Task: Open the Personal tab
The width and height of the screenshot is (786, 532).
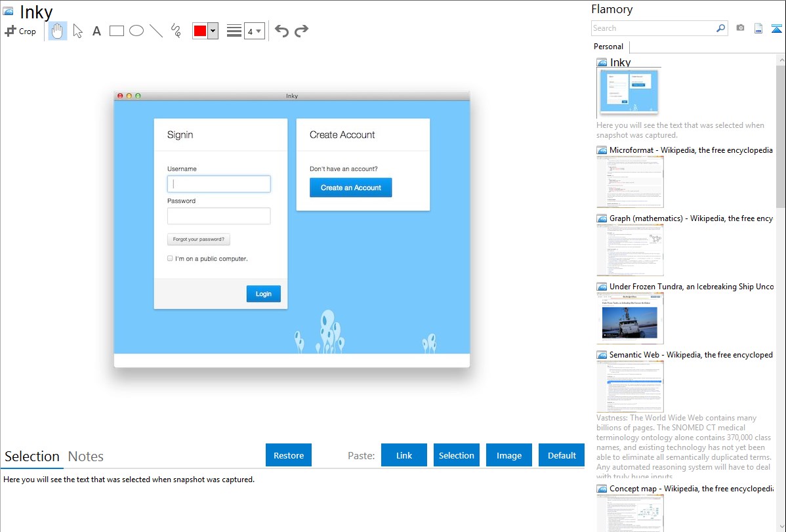Action: click(x=608, y=47)
